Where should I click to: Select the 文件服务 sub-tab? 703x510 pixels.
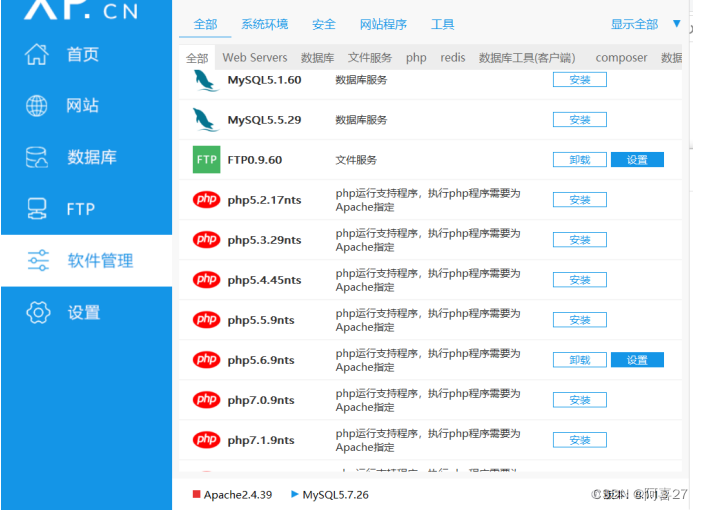(x=370, y=58)
